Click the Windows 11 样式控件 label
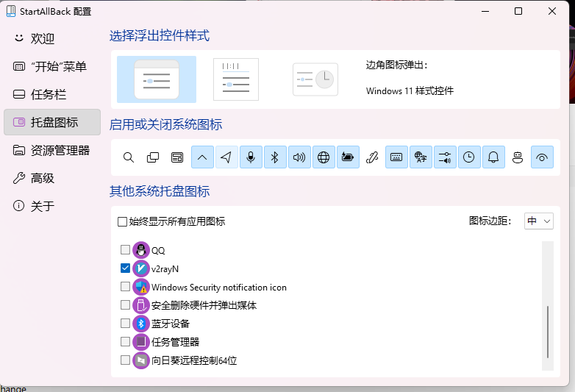This screenshot has width=575, height=392. pyautogui.click(x=410, y=90)
